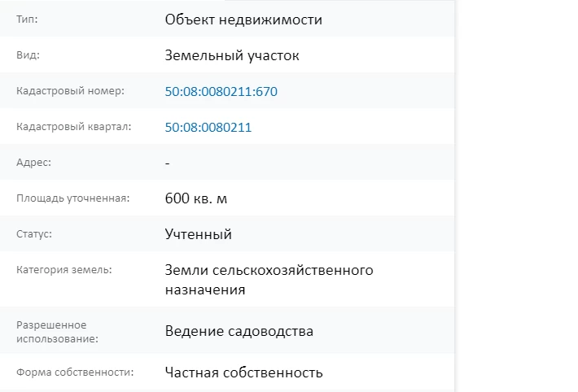Click the 'Разрешенное использование:' label
Viewport: 578px width, 392px height.
tap(57, 331)
